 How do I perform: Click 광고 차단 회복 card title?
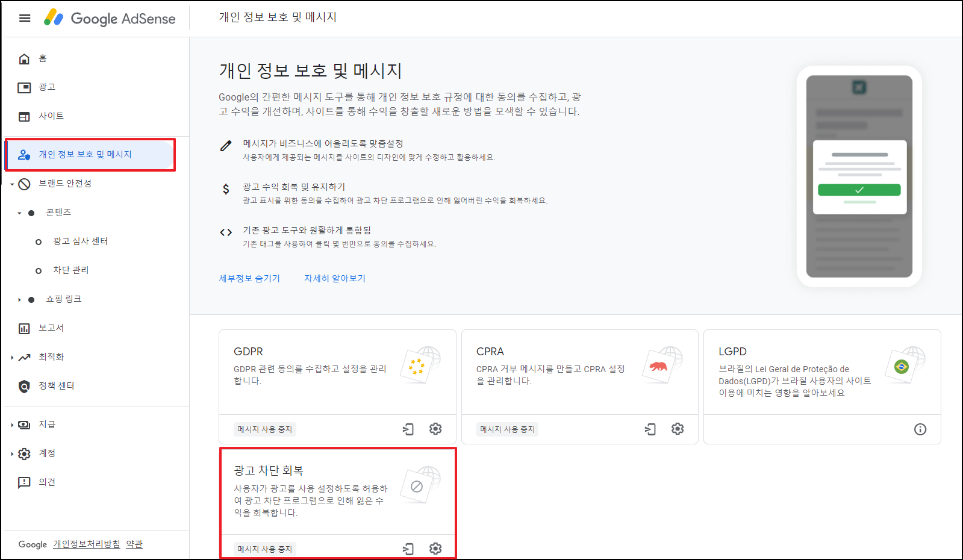269,471
